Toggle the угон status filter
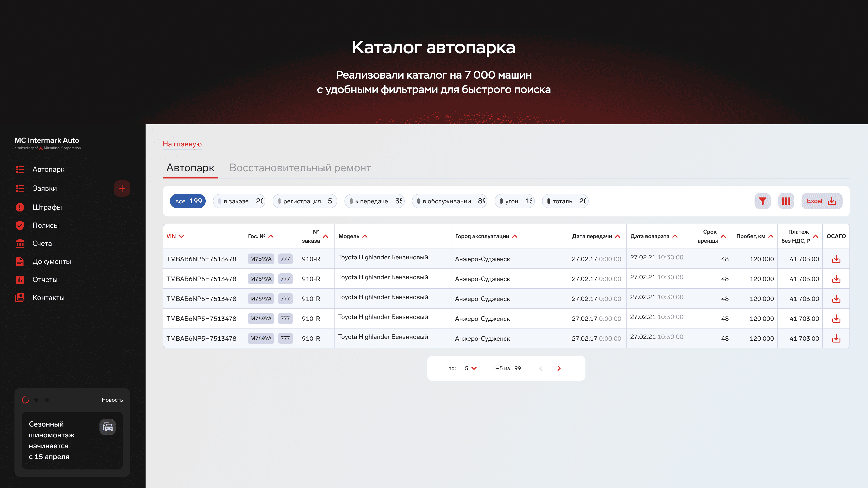The image size is (868, 488). pyautogui.click(x=515, y=201)
